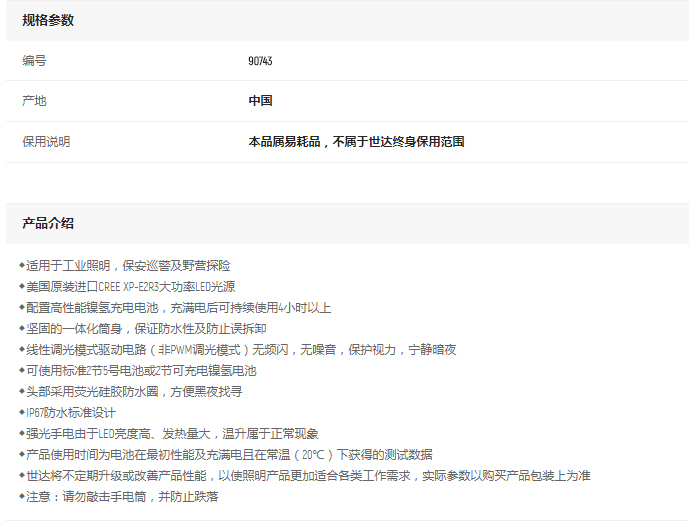This screenshot has height=522, width=689.
Task: Click the diamond bullet before 世达将不定期升级
Action: 22,476
